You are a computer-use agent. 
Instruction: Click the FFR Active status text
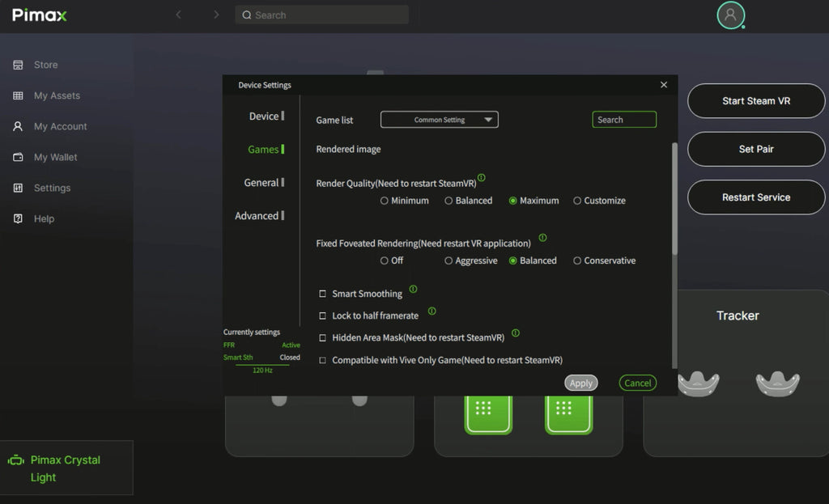[x=261, y=345]
